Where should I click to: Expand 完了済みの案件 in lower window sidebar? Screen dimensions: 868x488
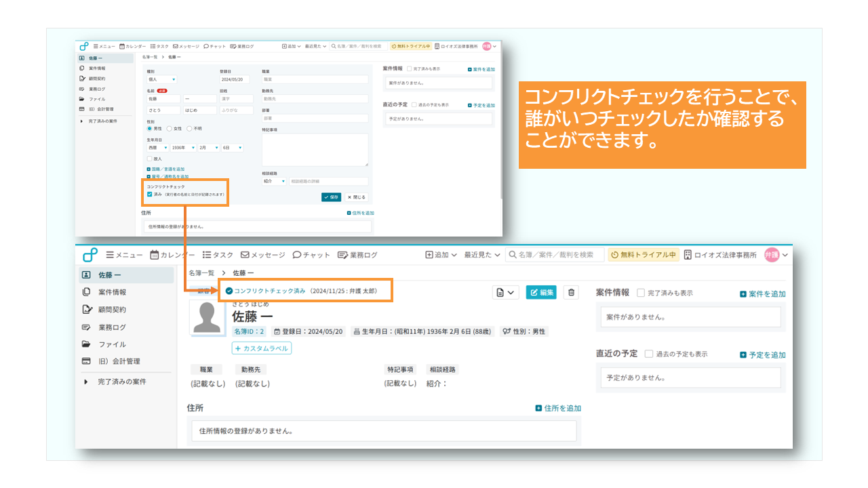point(115,382)
